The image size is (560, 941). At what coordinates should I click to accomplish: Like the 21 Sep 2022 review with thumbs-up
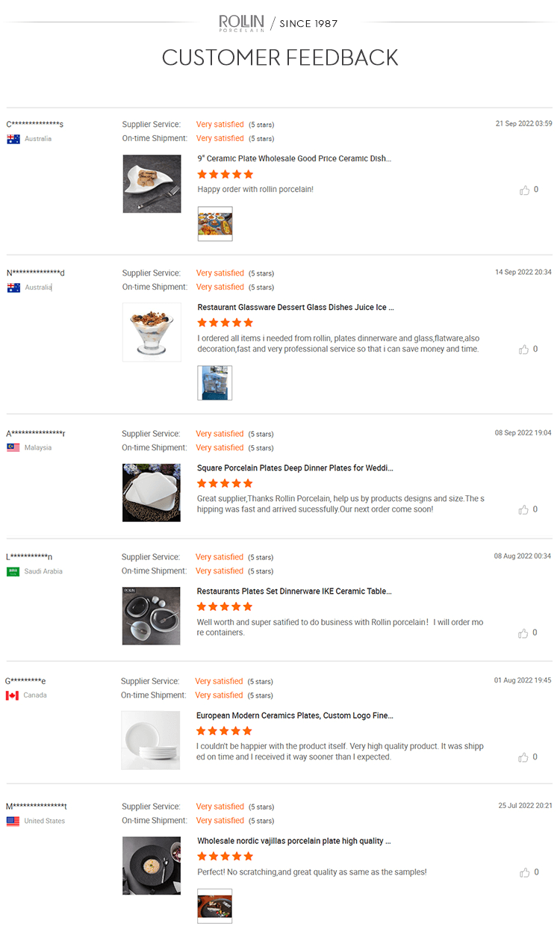[x=524, y=190]
